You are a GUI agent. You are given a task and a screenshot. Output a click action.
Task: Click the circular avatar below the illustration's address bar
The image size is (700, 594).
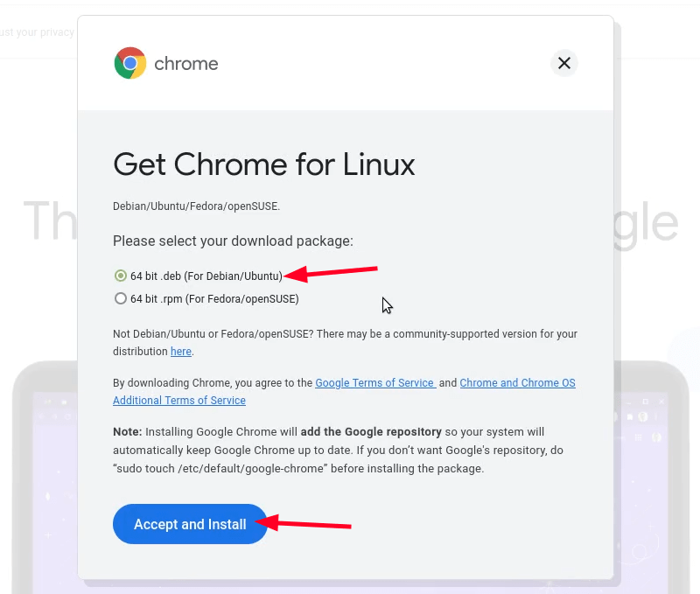tap(655, 437)
